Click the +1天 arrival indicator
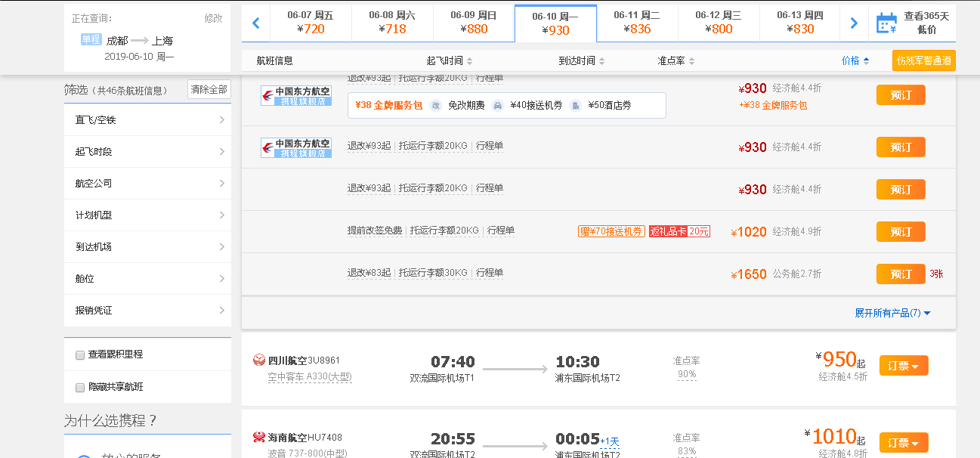Screen dimensions: 980x458 click(x=610, y=441)
